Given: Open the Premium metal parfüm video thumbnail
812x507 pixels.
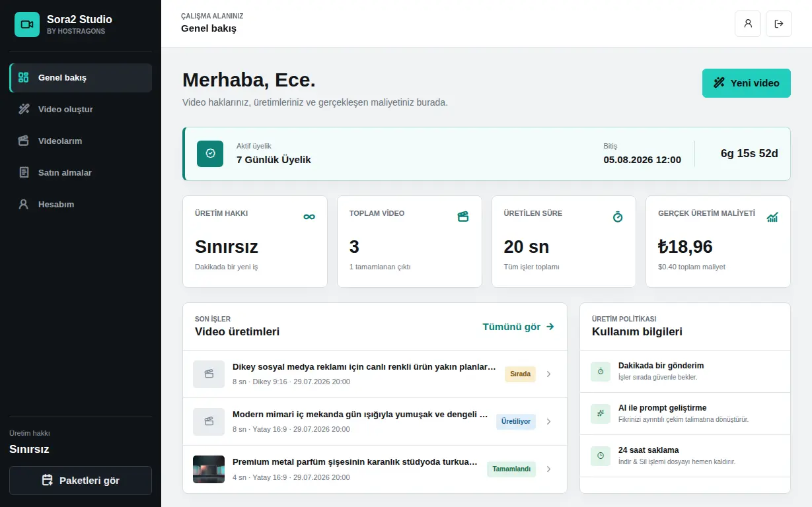Looking at the screenshot, I should coord(209,469).
